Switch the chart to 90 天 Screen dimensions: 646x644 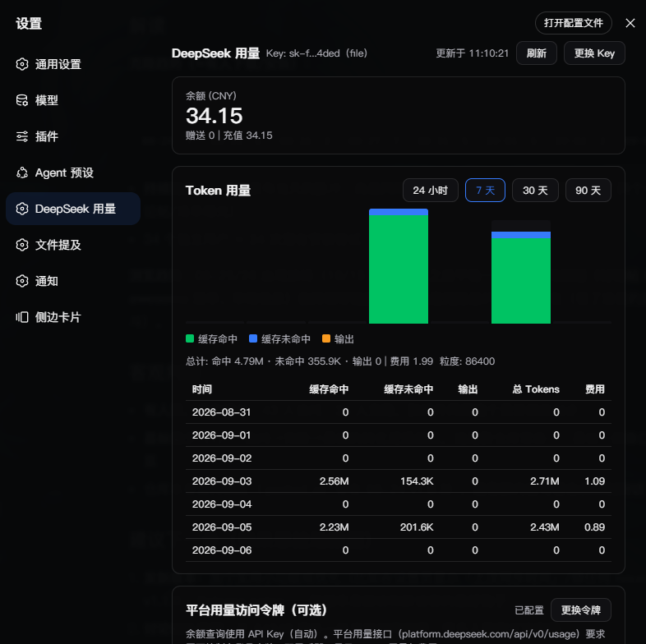(x=588, y=191)
